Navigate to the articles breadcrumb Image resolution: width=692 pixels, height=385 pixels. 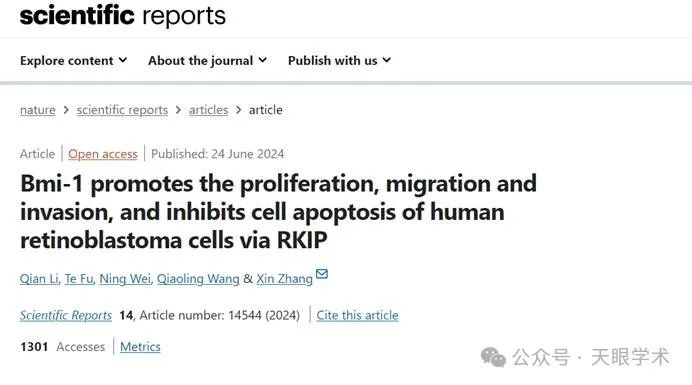[x=208, y=110]
